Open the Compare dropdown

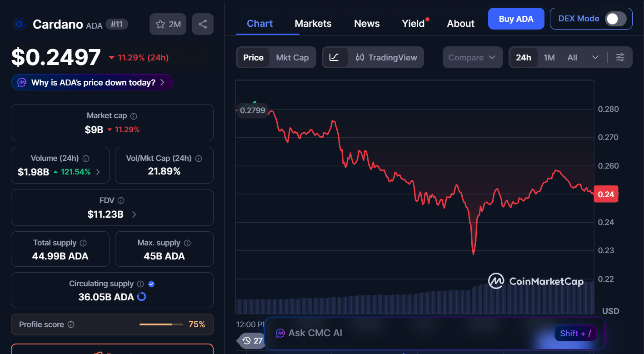472,57
